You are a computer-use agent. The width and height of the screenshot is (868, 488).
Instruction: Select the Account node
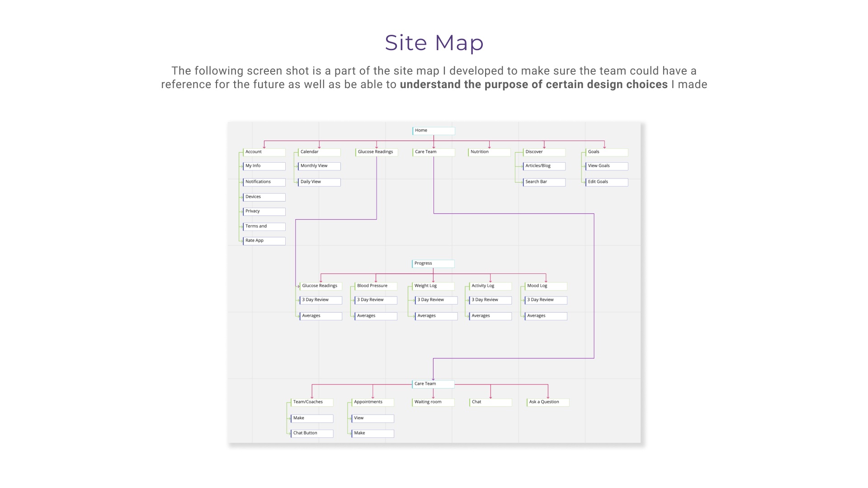[264, 152]
